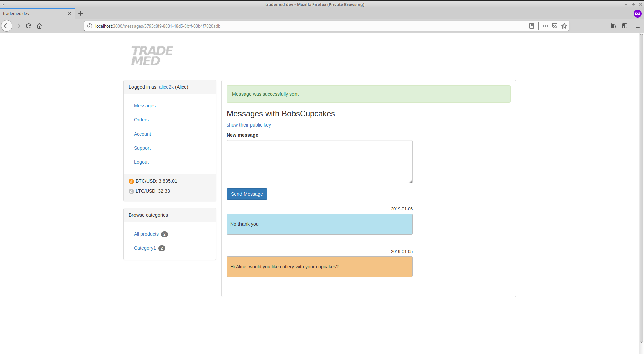Open the Firefox library icon
Viewport: 644px width, 354px height.
(x=614, y=26)
